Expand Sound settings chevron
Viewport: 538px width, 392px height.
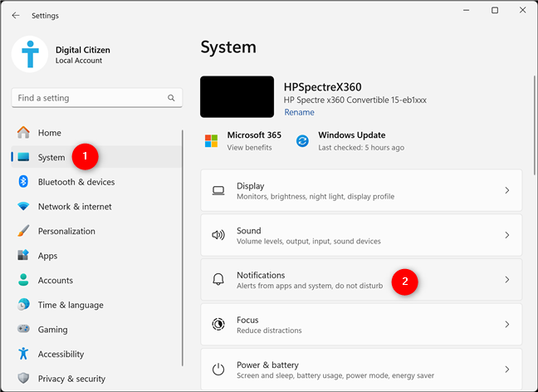pyautogui.click(x=507, y=235)
